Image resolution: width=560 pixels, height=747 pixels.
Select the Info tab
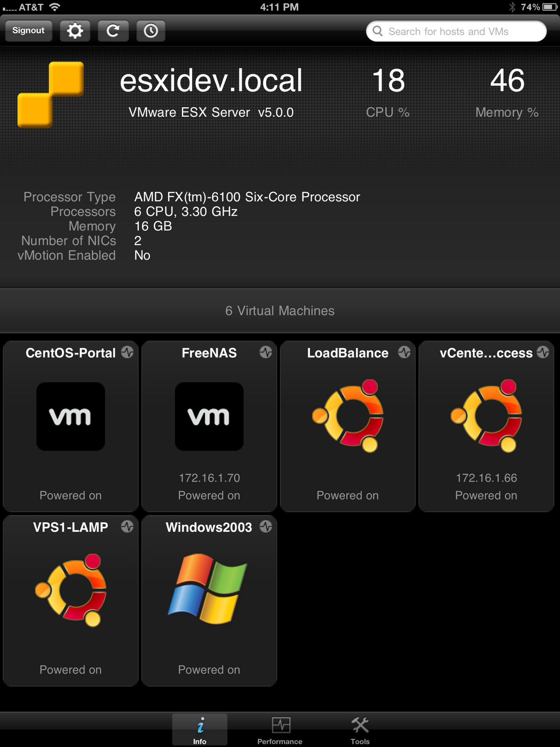200,728
